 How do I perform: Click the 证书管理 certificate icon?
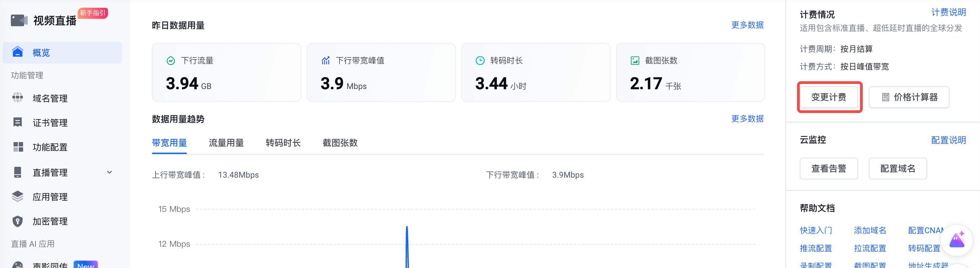(x=18, y=122)
